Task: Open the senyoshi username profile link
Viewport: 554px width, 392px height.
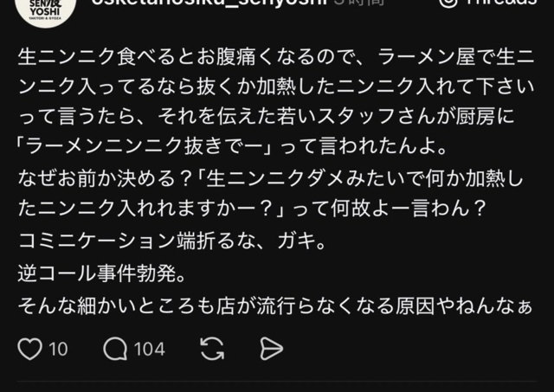Action: [x=209, y=3]
